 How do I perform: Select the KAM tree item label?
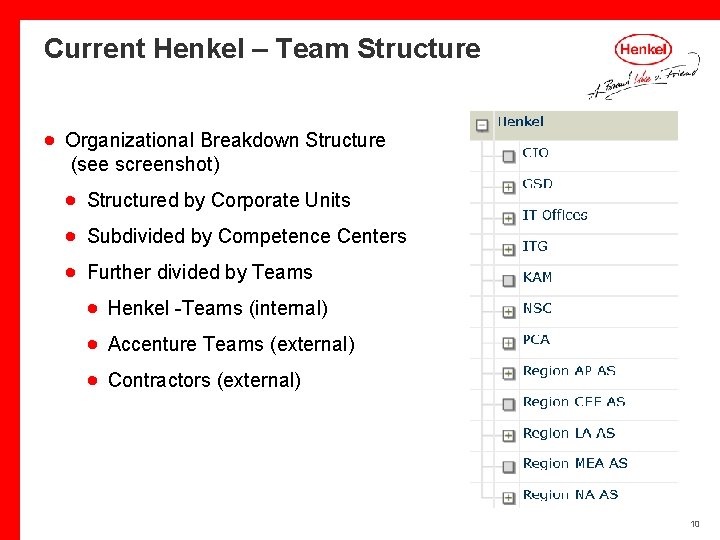pos(537,277)
